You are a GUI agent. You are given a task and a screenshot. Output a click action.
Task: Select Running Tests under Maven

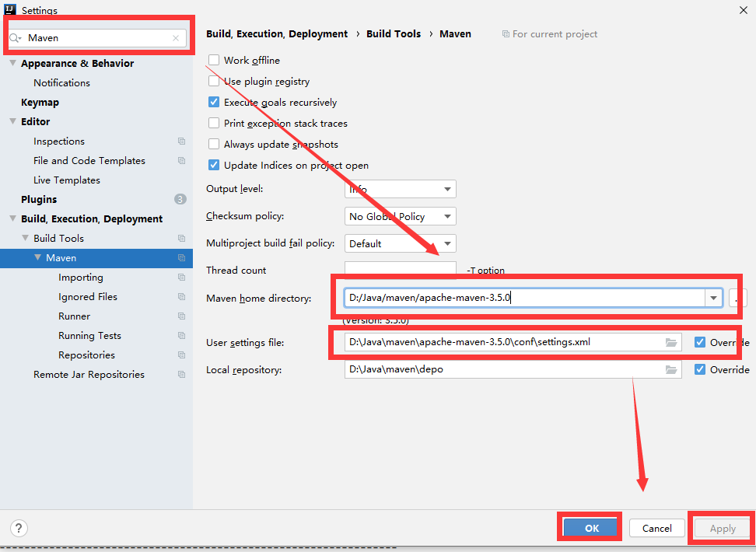[89, 336]
